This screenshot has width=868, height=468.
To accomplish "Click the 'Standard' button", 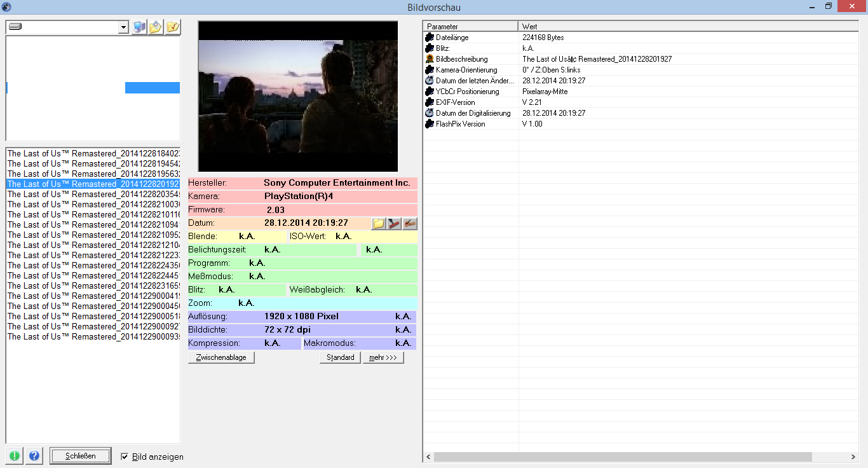I will (341, 357).
